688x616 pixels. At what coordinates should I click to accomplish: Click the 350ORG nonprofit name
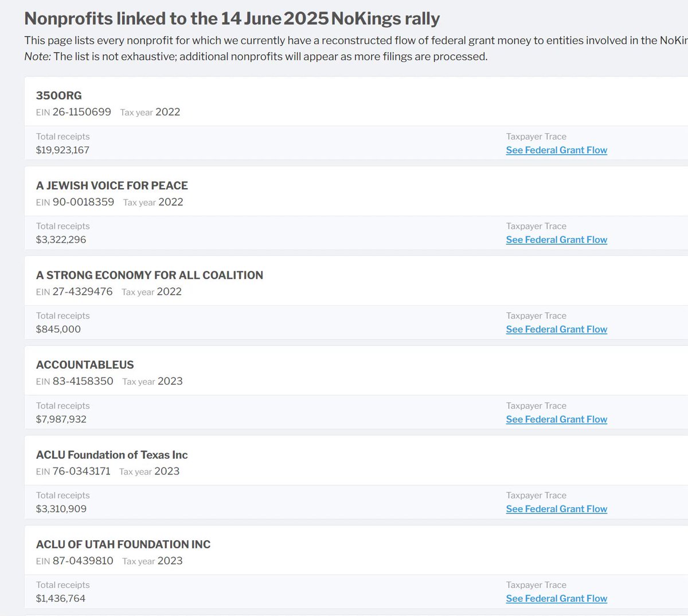point(59,96)
